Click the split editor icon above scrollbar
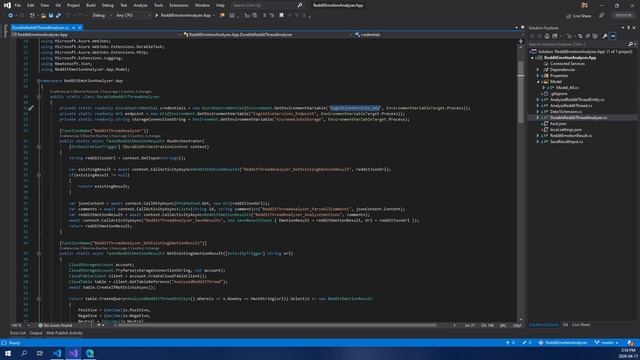This screenshot has width=640, height=360. click(x=520, y=41)
